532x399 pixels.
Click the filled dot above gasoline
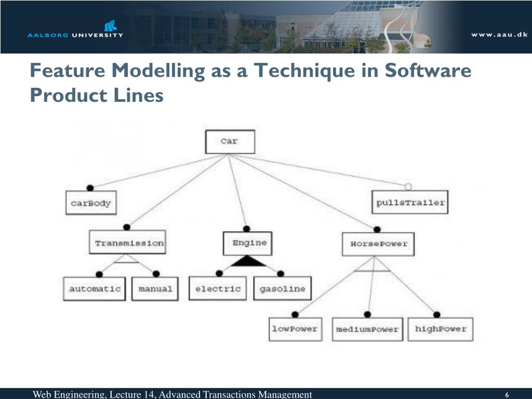pyautogui.click(x=281, y=273)
